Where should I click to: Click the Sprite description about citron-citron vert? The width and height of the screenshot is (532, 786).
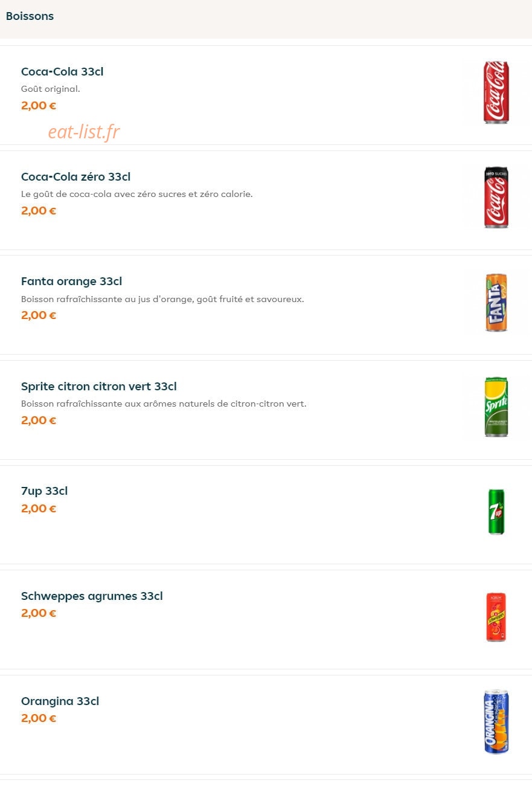pyautogui.click(x=164, y=404)
